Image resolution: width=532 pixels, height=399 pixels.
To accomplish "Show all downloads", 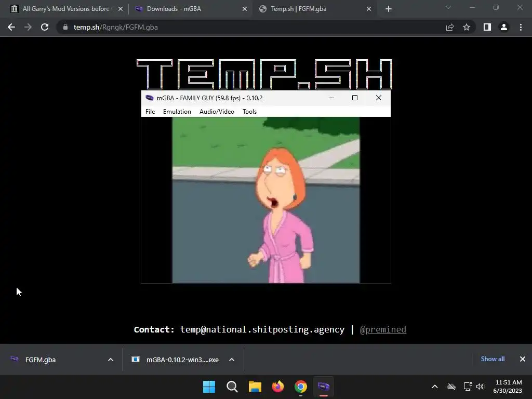I will [x=493, y=359].
